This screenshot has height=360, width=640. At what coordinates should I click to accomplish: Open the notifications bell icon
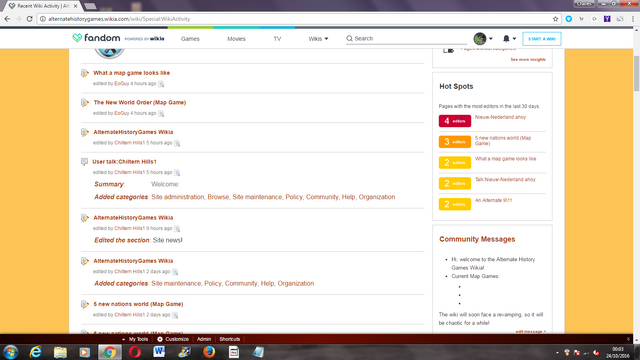pos(506,38)
